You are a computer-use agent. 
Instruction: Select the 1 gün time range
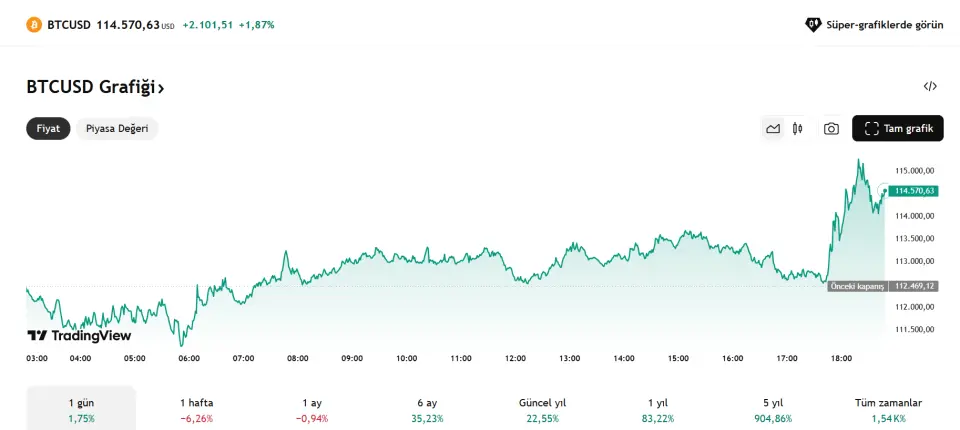point(81,409)
